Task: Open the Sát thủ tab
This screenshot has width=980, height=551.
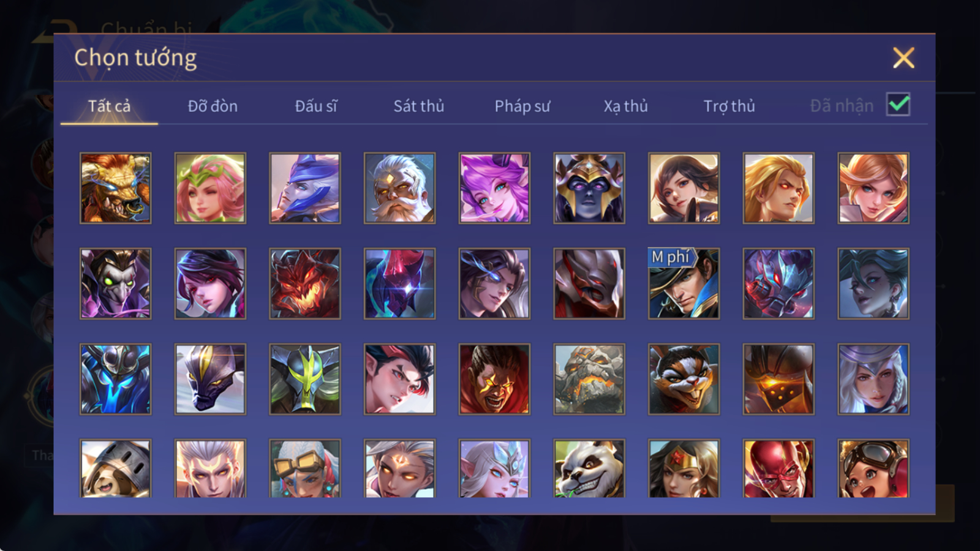Action: tap(418, 106)
